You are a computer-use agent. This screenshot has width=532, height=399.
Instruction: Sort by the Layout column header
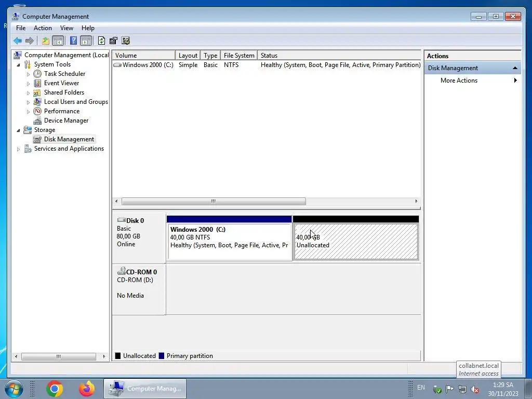pos(188,55)
